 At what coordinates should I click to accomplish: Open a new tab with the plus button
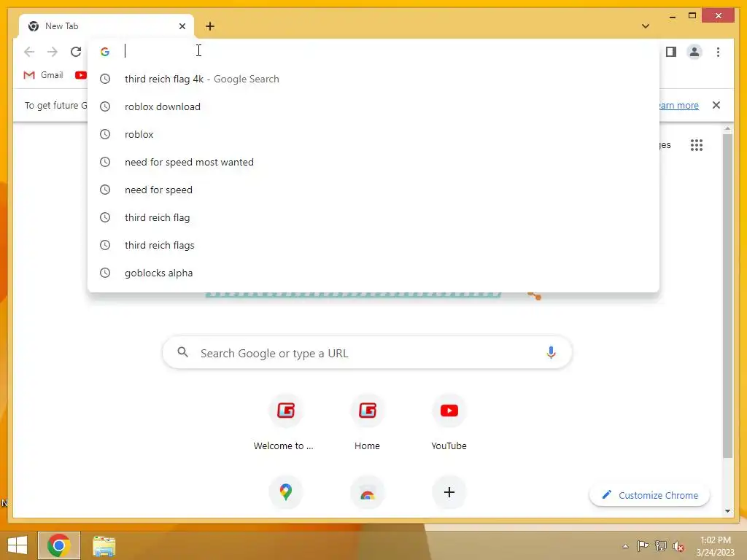[210, 26]
